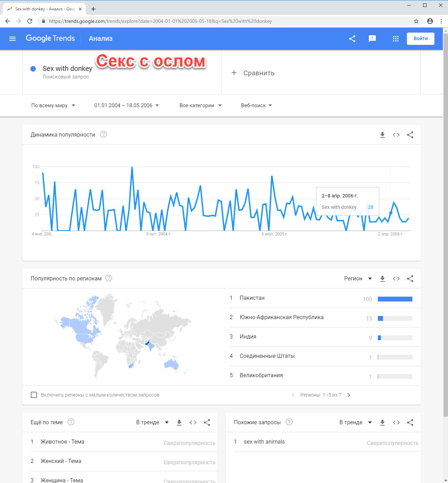Open the Веб-поиск search type dropdown
The height and width of the screenshot is (483, 448).
point(256,105)
